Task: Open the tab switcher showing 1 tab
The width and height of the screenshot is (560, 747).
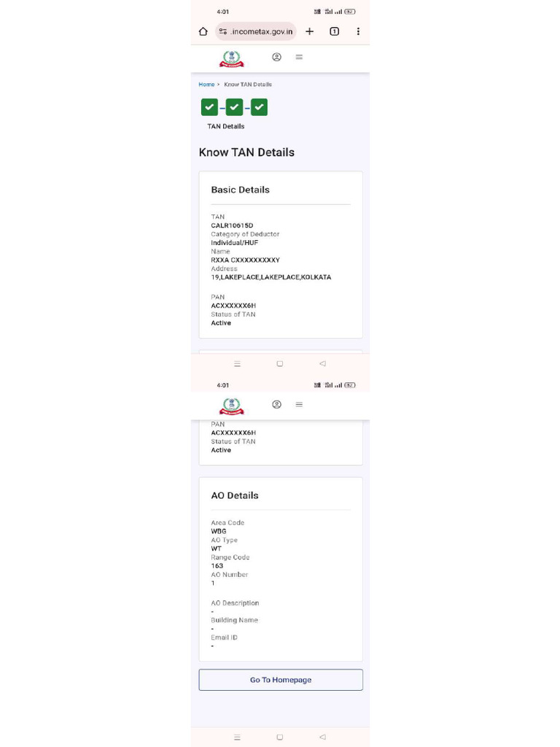Action: coord(334,31)
